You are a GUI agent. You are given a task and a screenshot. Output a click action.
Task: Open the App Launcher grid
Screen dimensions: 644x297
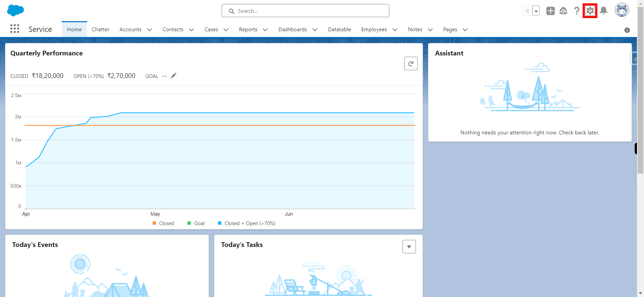(x=15, y=29)
